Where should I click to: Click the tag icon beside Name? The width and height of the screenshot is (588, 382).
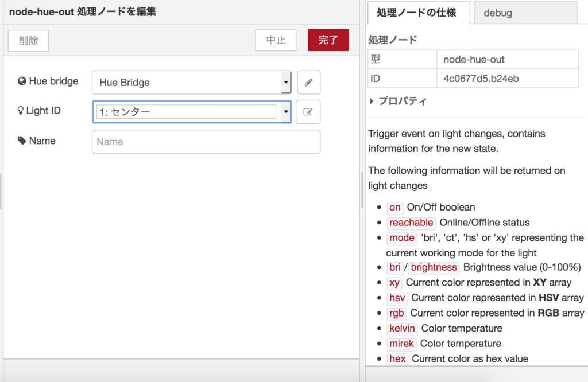pyautogui.click(x=22, y=141)
